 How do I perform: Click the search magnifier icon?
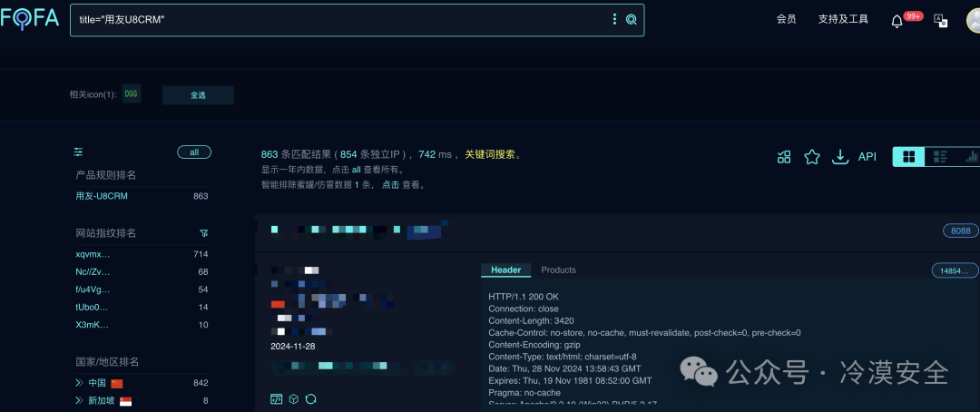tap(632, 19)
